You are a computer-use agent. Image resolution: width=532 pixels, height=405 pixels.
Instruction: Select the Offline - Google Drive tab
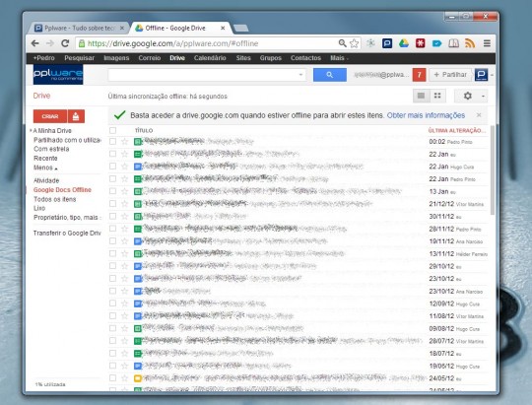[180, 29]
